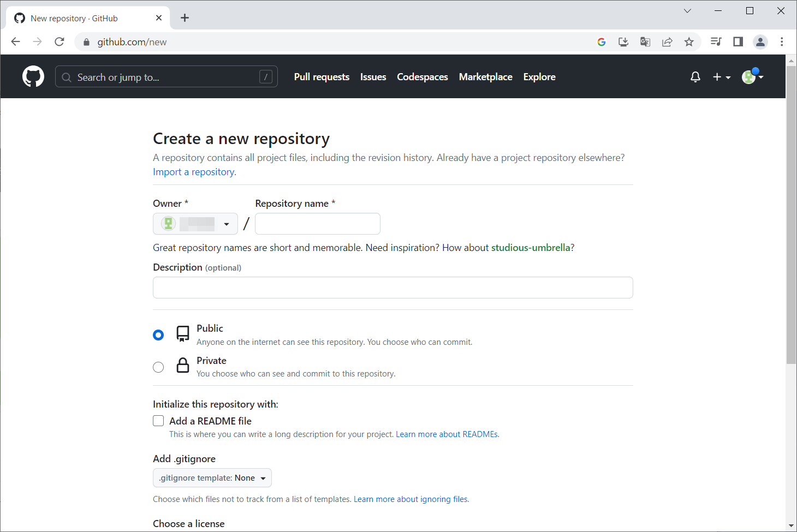Open the Marketplace nav item
The height and width of the screenshot is (532, 797).
click(x=485, y=77)
